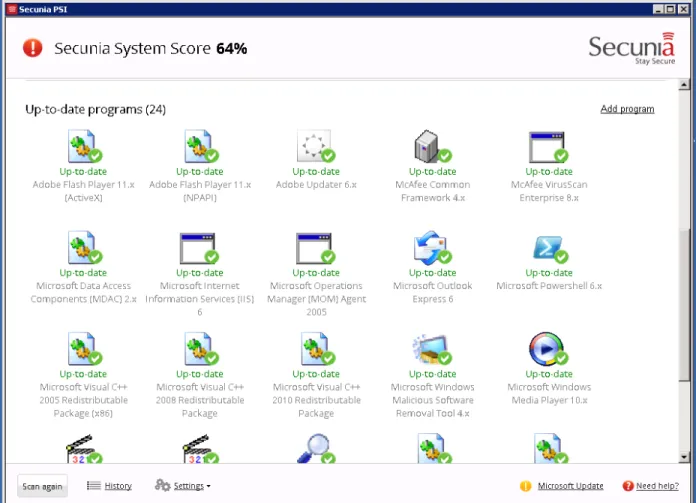Click 'Microsoft Outlook Express 6' program name
Viewport: 696px width, 503px height.
click(x=433, y=292)
